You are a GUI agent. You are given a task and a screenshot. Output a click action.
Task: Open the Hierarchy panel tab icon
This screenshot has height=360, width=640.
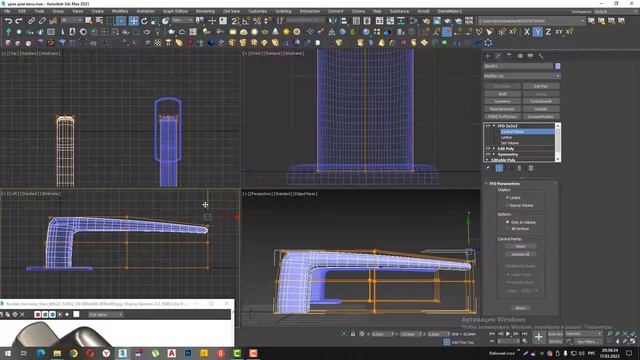click(x=509, y=56)
